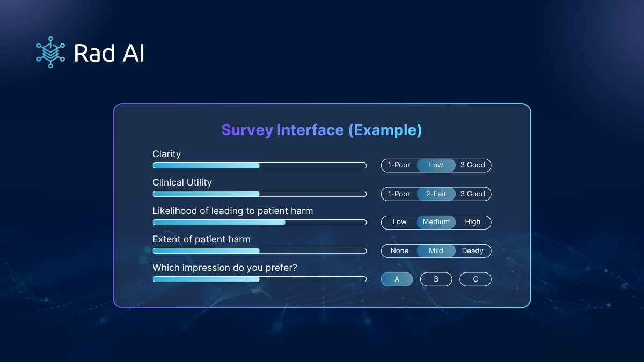Select impression B button
This screenshot has width=644, height=362.
point(436,279)
